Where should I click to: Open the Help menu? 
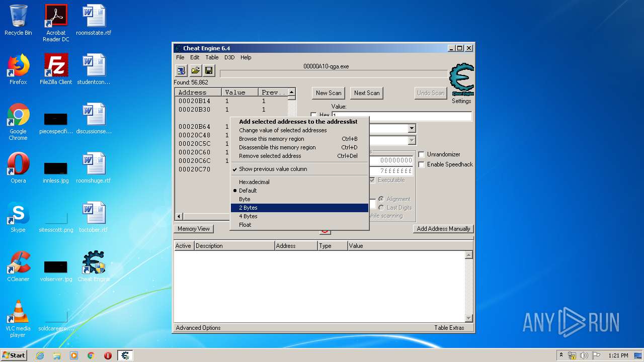point(246,57)
